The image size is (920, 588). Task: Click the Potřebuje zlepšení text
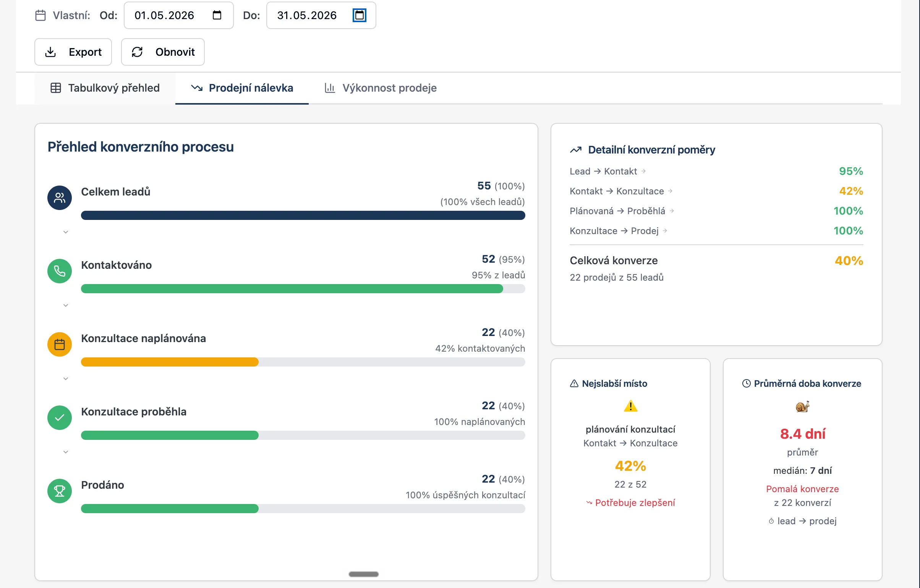pos(635,503)
